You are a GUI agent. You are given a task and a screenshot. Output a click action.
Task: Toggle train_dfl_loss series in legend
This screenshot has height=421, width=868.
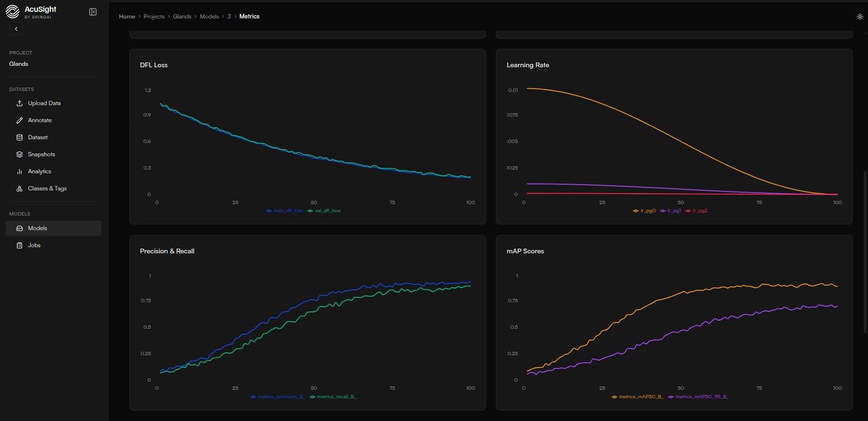tap(284, 211)
